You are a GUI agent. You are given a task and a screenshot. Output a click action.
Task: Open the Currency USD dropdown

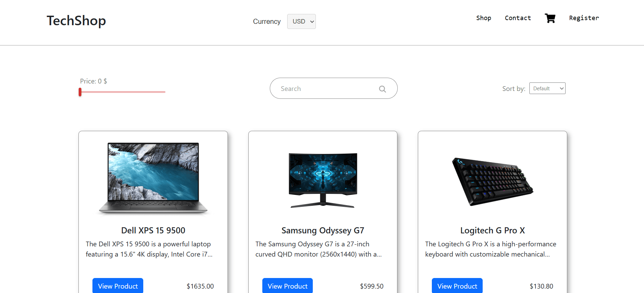[302, 21]
